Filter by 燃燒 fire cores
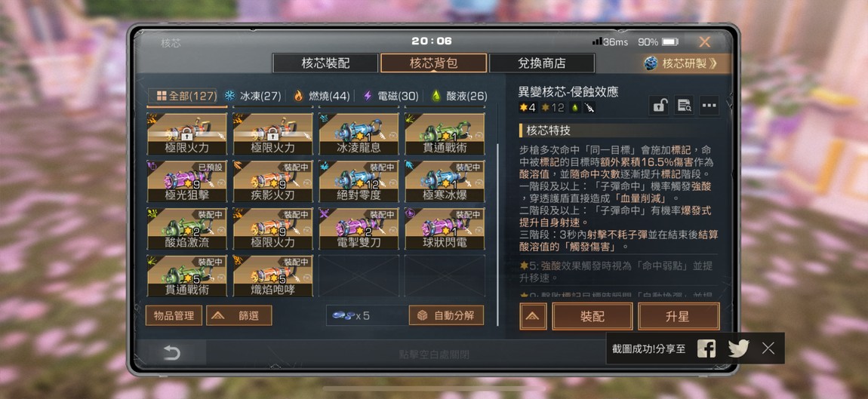The height and width of the screenshot is (399, 868). coord(322,96)
